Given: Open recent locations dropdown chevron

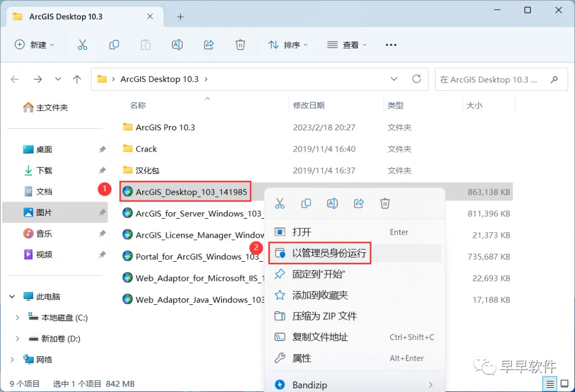Looking at the screenshot, I should (x=58, y=79).
